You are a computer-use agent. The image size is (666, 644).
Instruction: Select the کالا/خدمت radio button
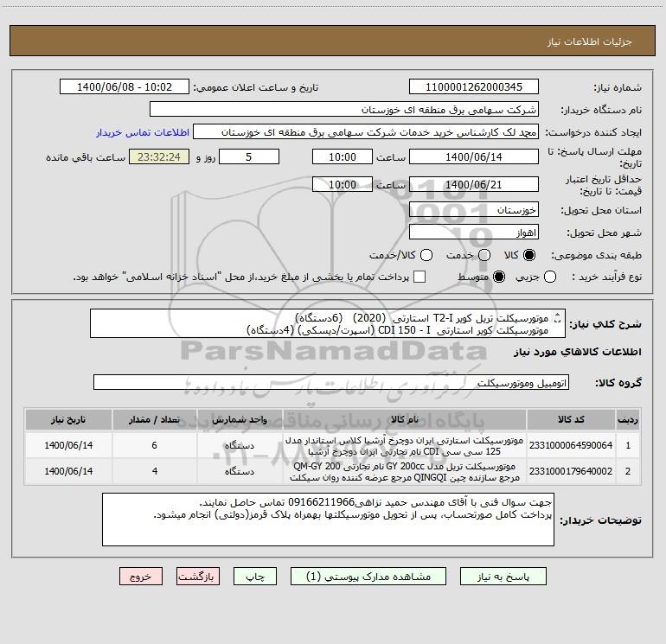coord(426,255)
